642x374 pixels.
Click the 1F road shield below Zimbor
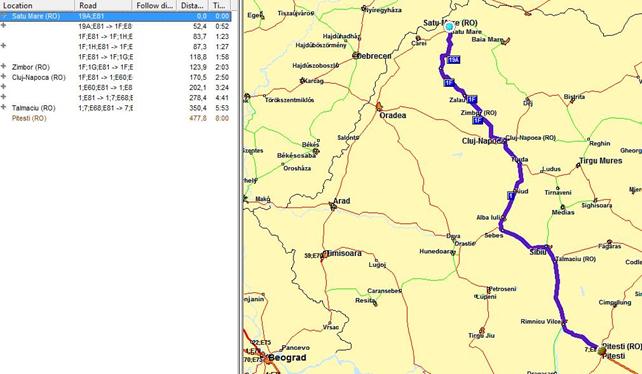(x=477, y=120)
